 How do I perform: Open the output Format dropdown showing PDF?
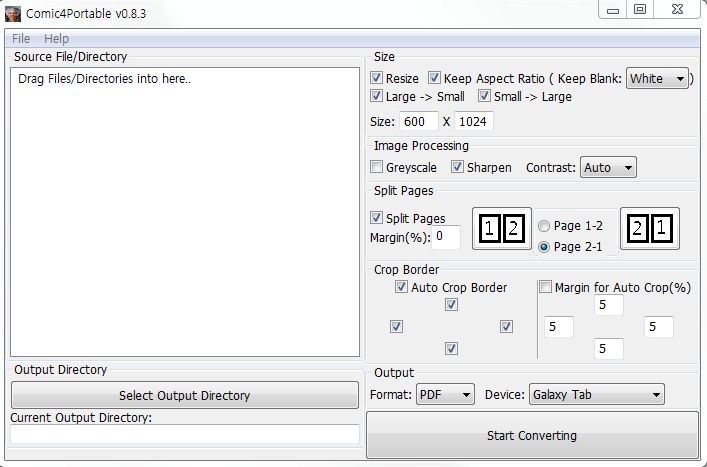pos(445,394)
